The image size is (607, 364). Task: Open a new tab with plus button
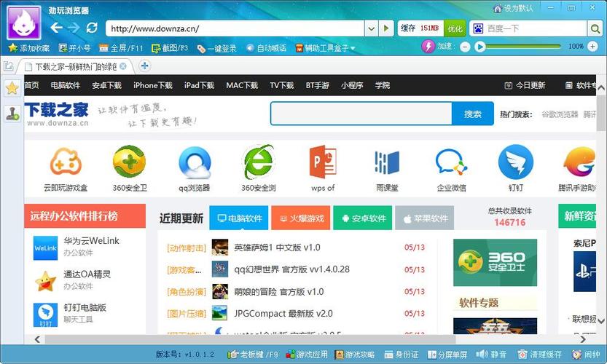[x=144, y=66]
